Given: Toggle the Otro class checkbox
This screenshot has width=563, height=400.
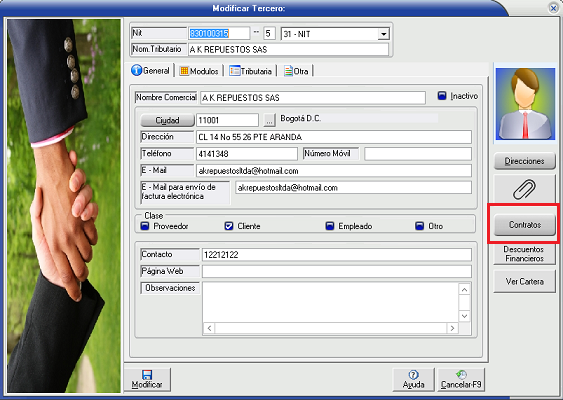Looking at the screenshot, I should click(x=419, y=226).
